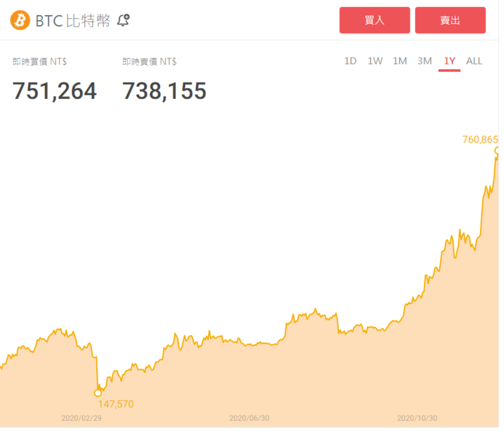Click the orange Bitcoin logo icon

pos(20,20)
